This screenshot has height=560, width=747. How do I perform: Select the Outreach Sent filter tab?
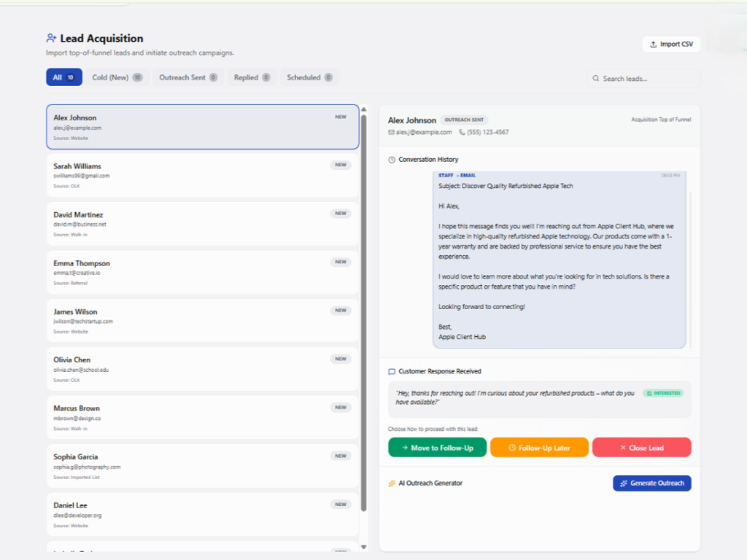click(x=187, y=77)
